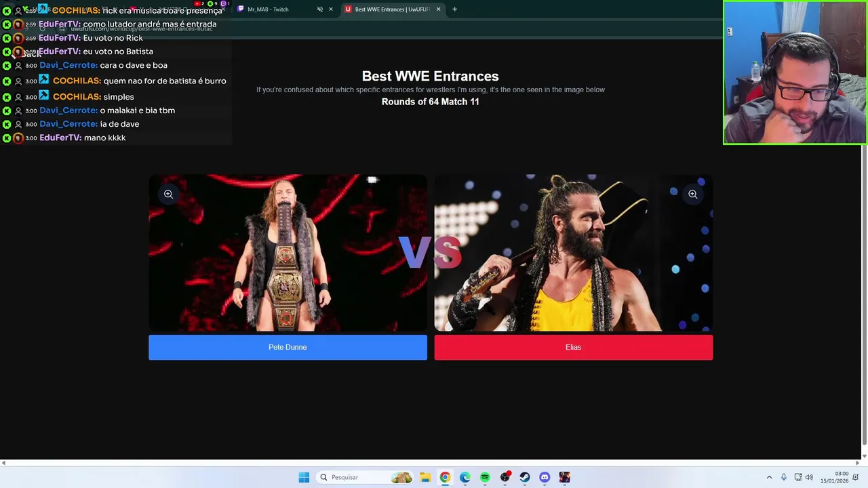
Task: Vote for Elias red button
Action: tap(573, 347)
